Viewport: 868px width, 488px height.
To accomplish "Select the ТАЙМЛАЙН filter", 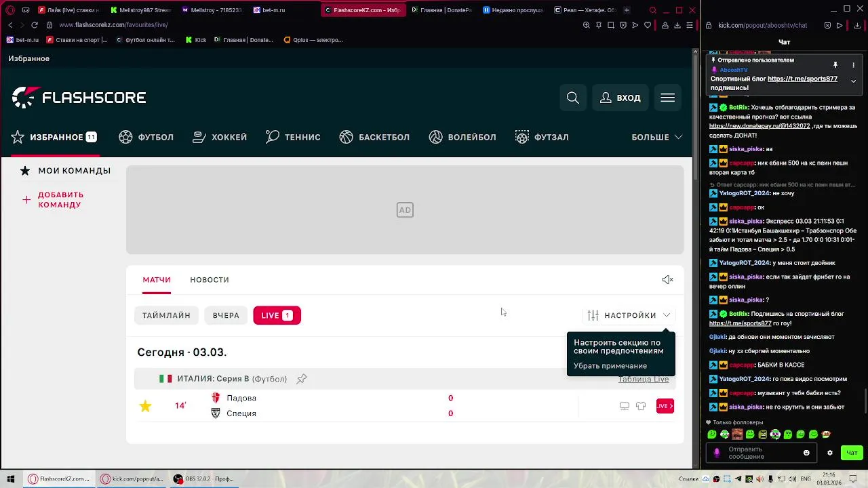I will [x=166, y=315].
